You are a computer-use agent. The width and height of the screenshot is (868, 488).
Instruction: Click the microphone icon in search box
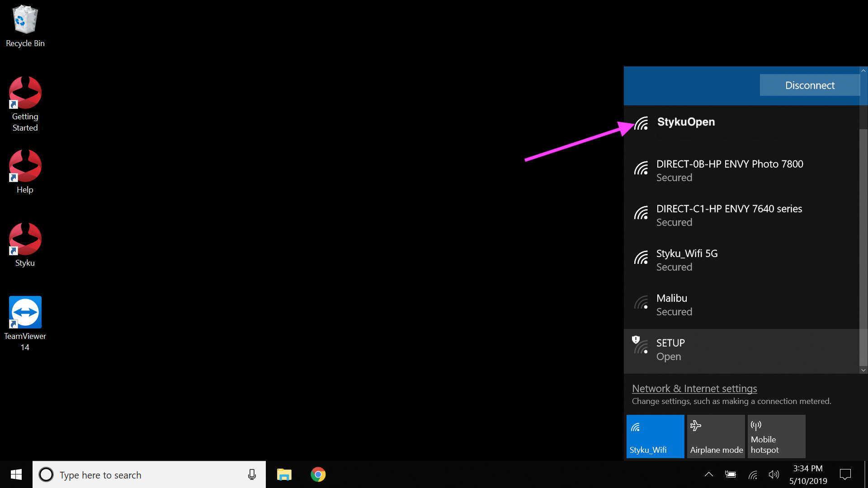tap(252, 474)
